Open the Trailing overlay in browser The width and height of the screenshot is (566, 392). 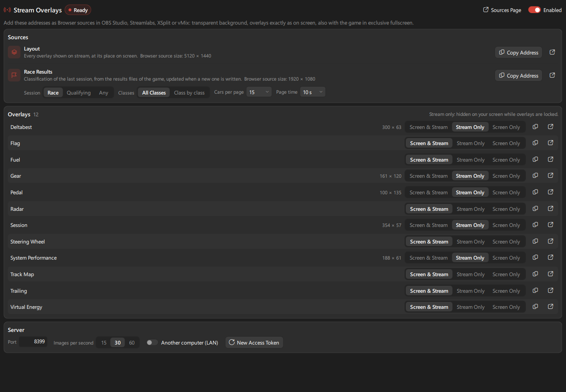tap(550, 291)
